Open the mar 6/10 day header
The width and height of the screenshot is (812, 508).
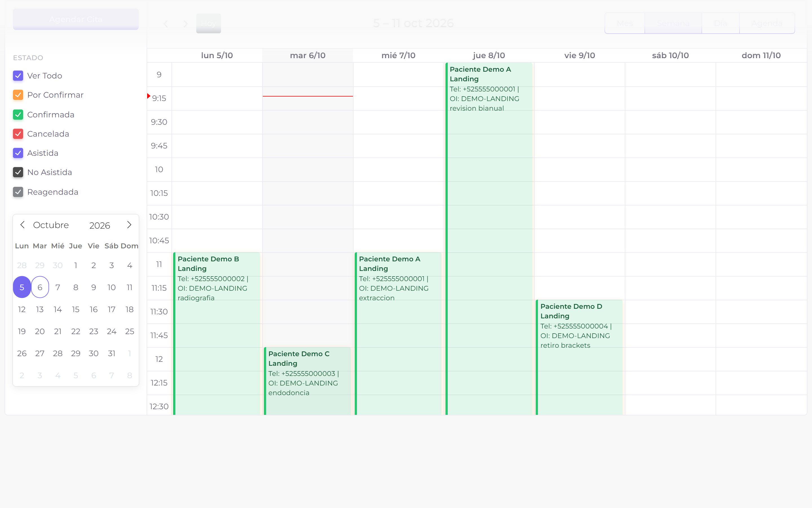click(x=308, y=55)
